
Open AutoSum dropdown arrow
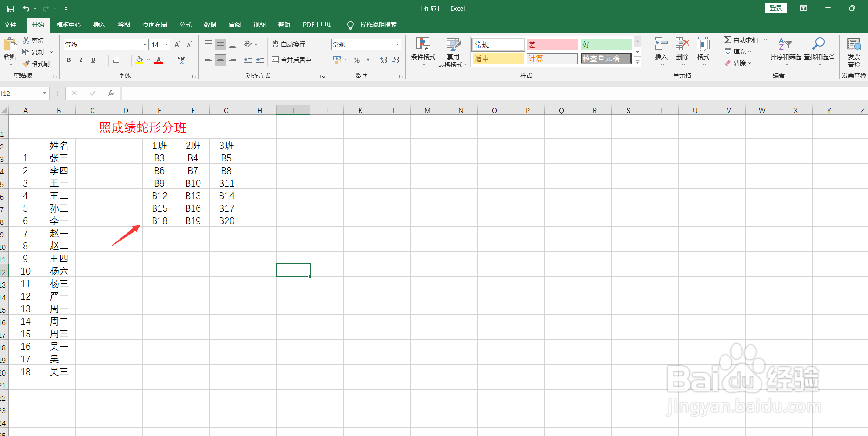point(765,40)
